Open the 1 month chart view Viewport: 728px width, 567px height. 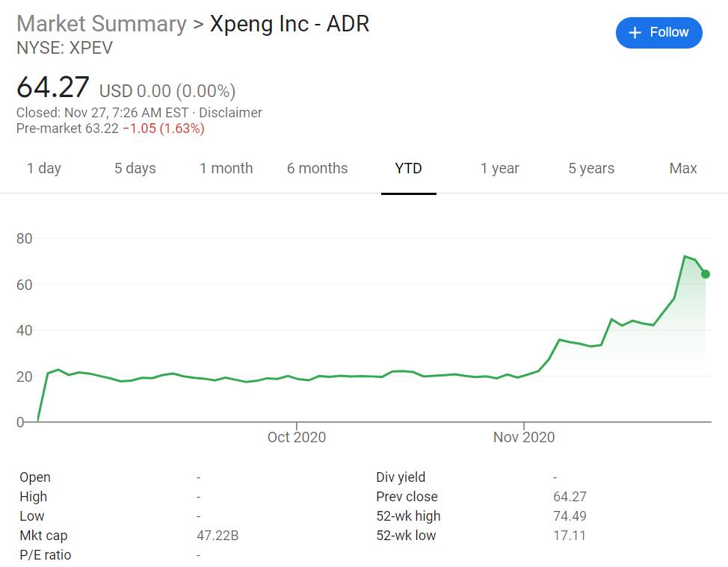pyautogui.click(x=226, y=168)
